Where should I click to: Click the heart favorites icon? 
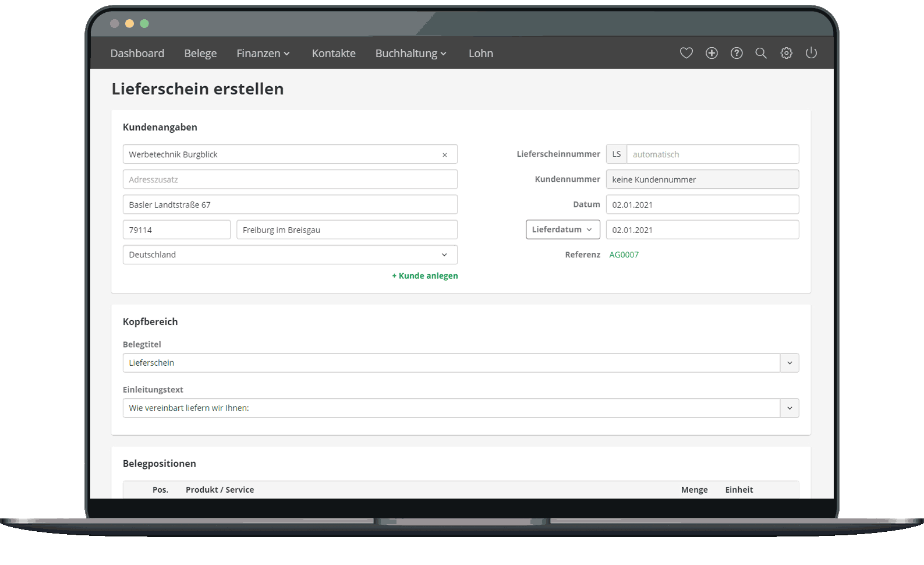coord(686,53)
